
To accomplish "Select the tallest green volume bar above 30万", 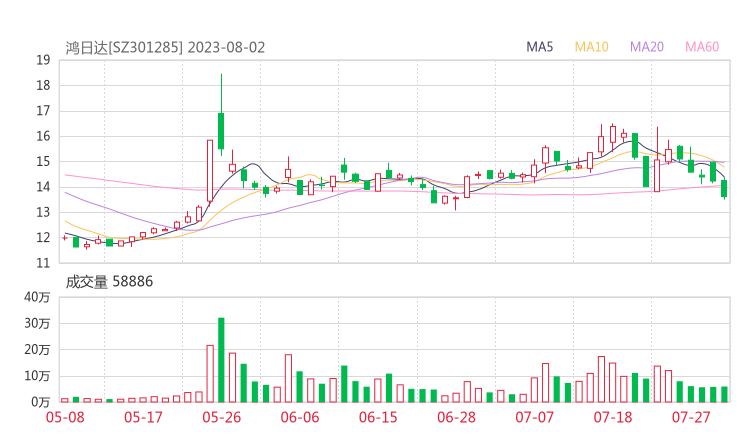I will click(x=221, y=360).
